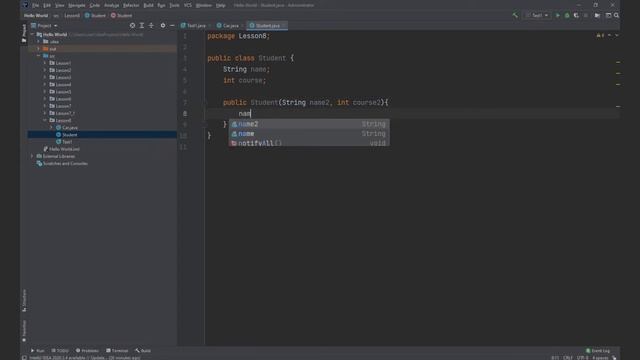Image resolution: width=640 pixels, height=360 pixels.
Task: Open Project Structure from toolbar
Action: [598, 15]
